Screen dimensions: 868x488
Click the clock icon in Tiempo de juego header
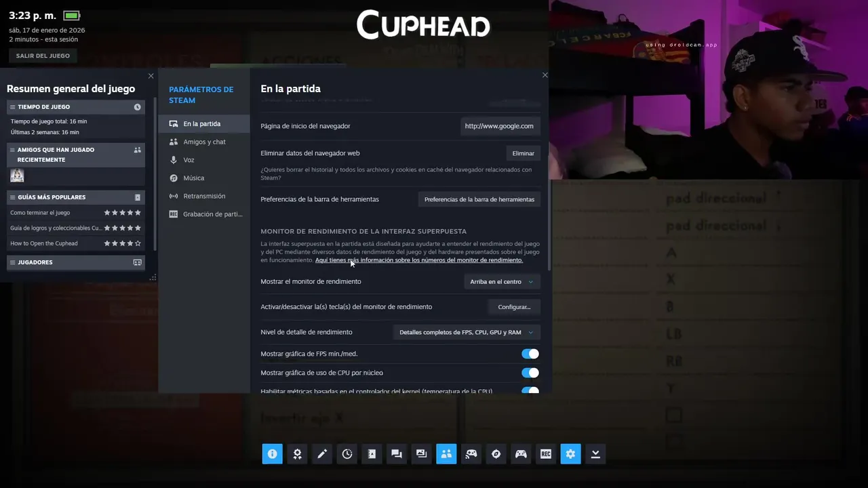[138, 107]
